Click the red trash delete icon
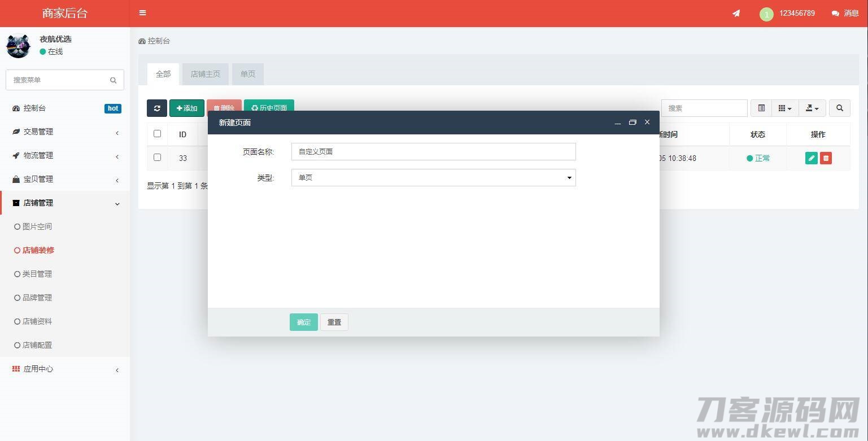 coord(826,159)
